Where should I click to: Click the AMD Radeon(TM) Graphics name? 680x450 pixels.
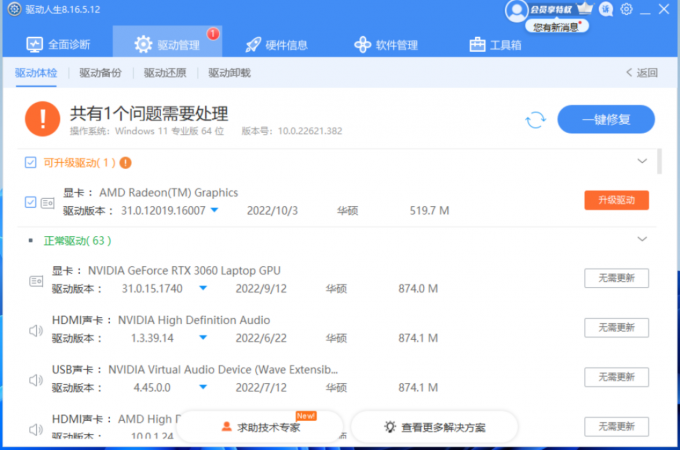pos(169,192)
